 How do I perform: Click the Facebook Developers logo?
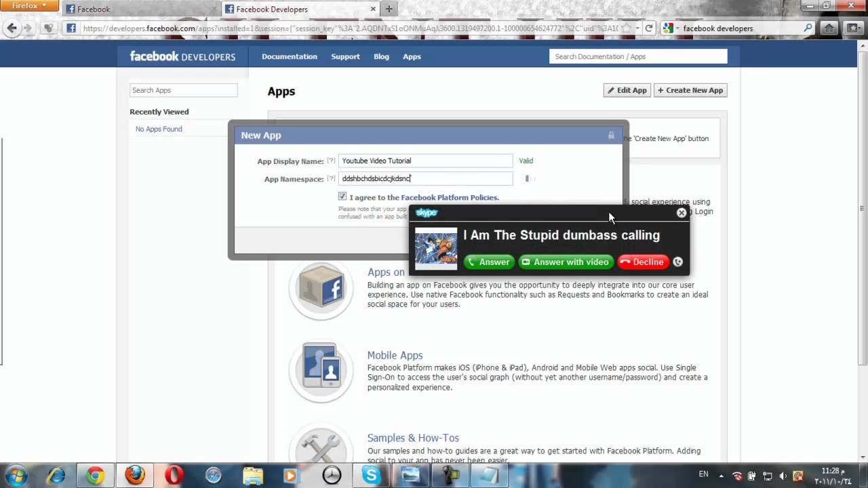tap(182, 56)
